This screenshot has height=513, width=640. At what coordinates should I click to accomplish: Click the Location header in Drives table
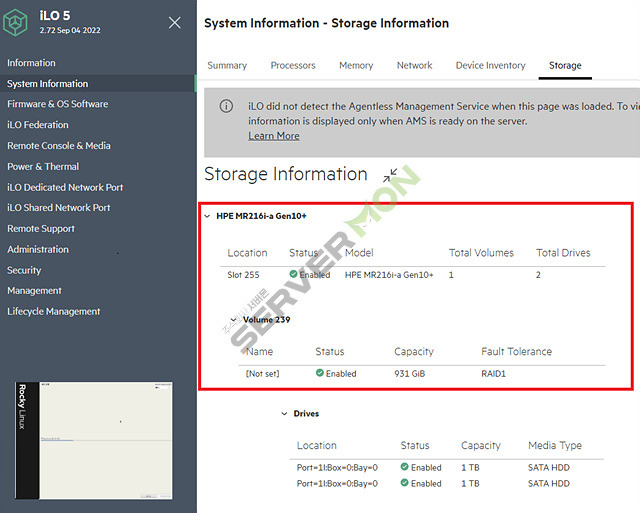[x=317, y=445]
